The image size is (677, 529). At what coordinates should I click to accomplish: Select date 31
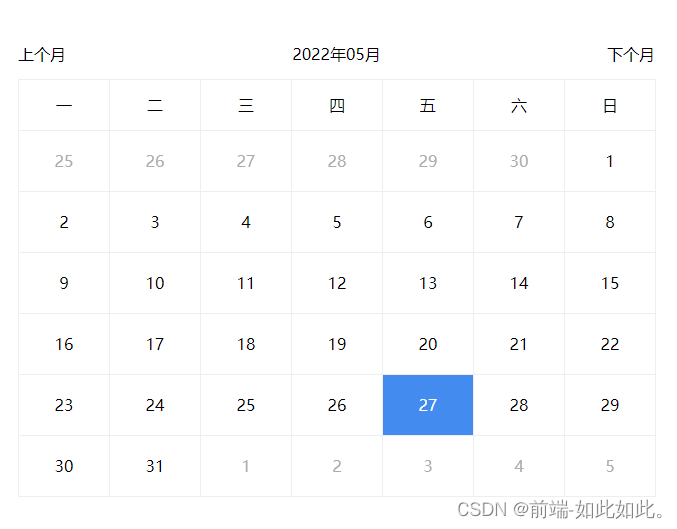click(155, 466)
